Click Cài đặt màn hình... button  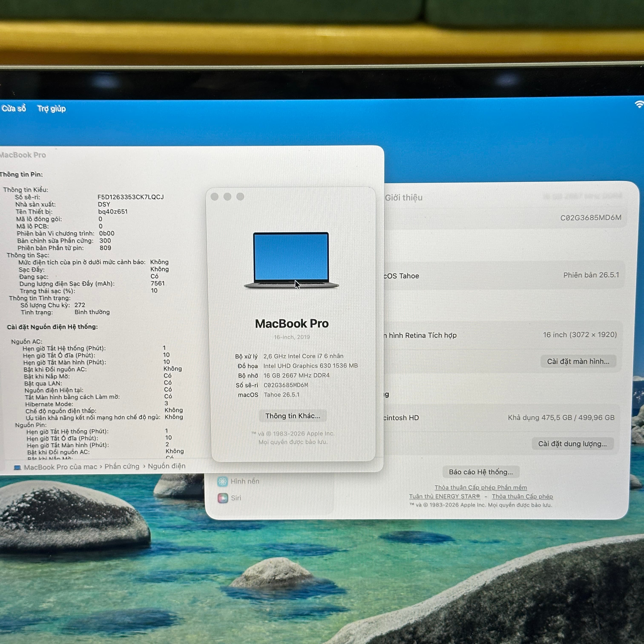pos(578,361)
